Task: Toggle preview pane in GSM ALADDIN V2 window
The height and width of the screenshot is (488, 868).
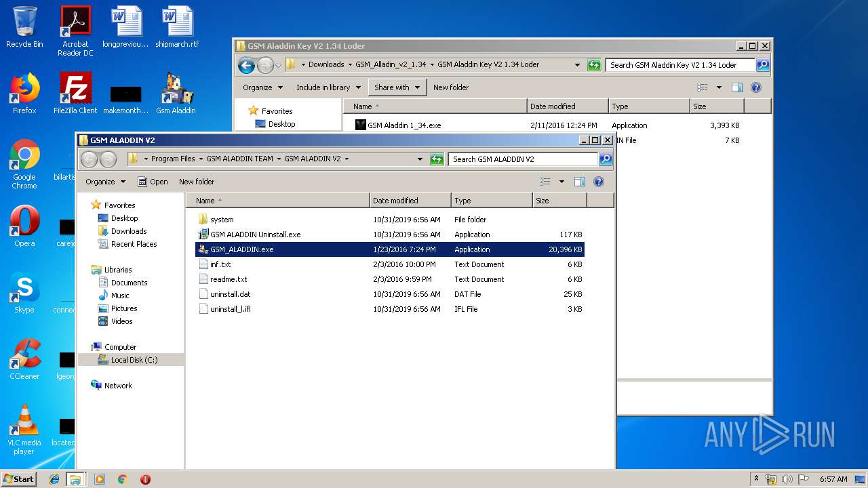Action: tap(580, 182)
